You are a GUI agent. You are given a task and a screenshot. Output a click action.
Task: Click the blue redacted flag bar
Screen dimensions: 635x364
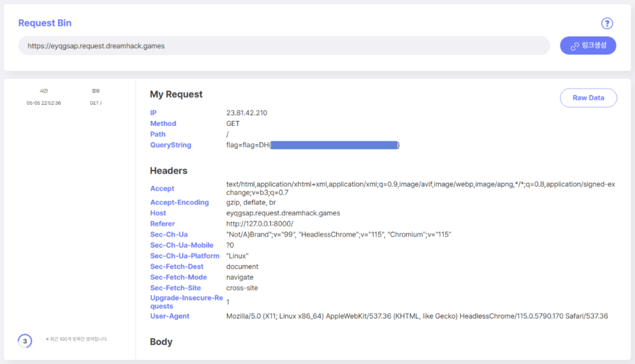(x=334, y=145)
